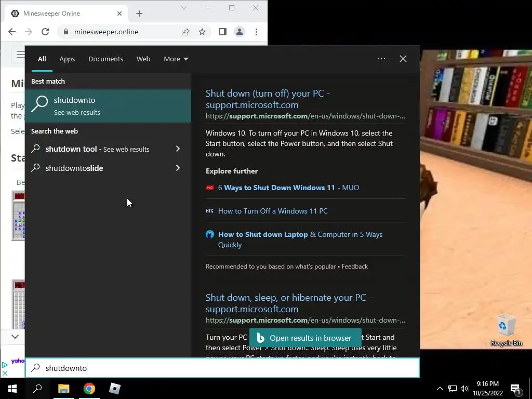Image resolution: width=532 pixels, height=399 pixels.
Task: Open the notification center icon
Action: pos(516,389)
